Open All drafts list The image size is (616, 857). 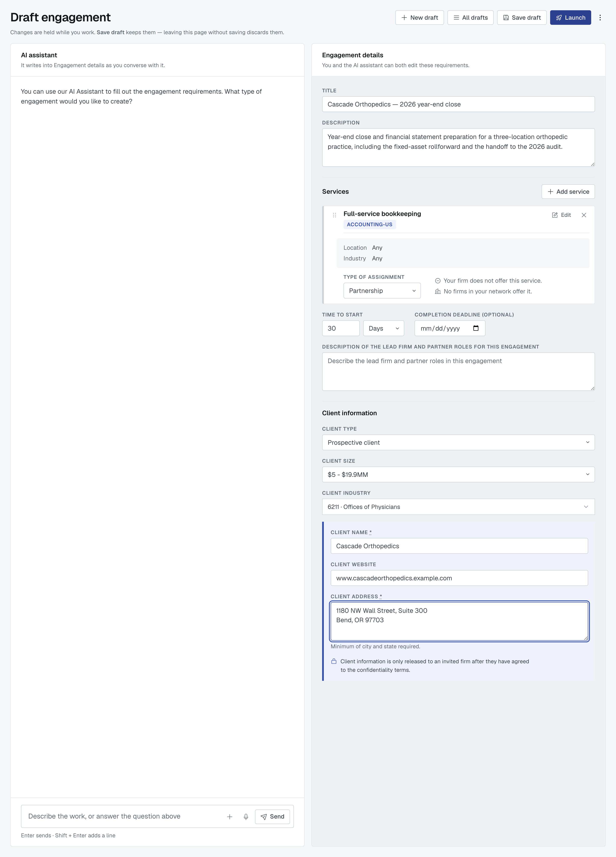point(470,18)
